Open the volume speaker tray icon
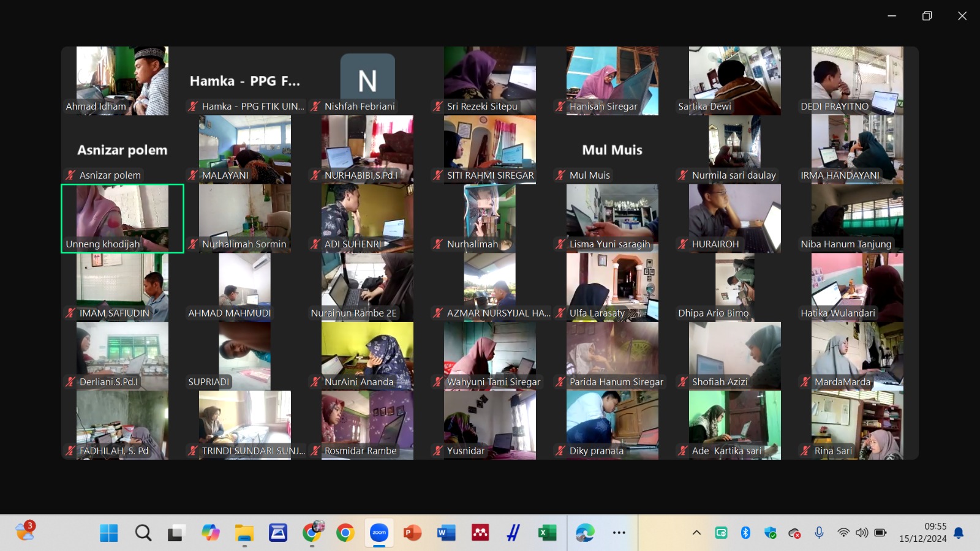980x551 pixels. click(862, 533)
